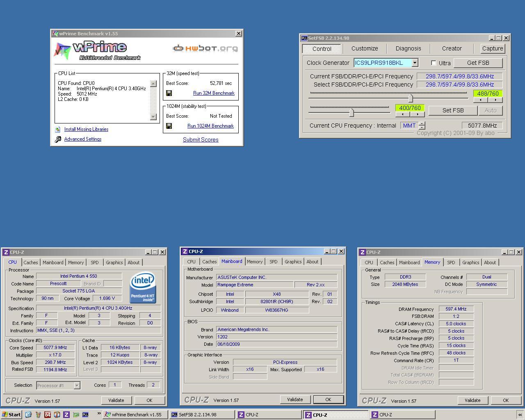Expand the system tray chevron at the taskbar's right end

pos(520,415)
